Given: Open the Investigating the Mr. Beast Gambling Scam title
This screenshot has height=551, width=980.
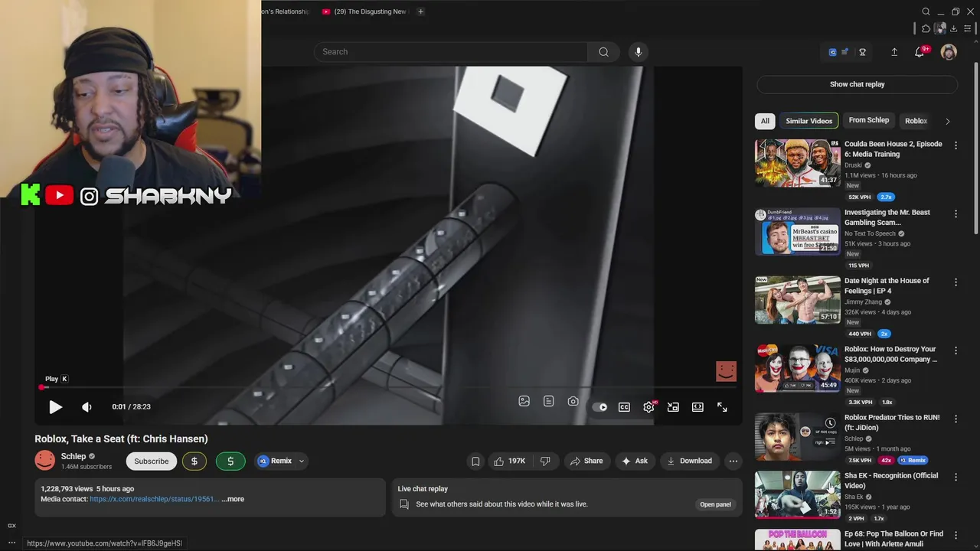Looking at the screenshot, I should (887, 217).
